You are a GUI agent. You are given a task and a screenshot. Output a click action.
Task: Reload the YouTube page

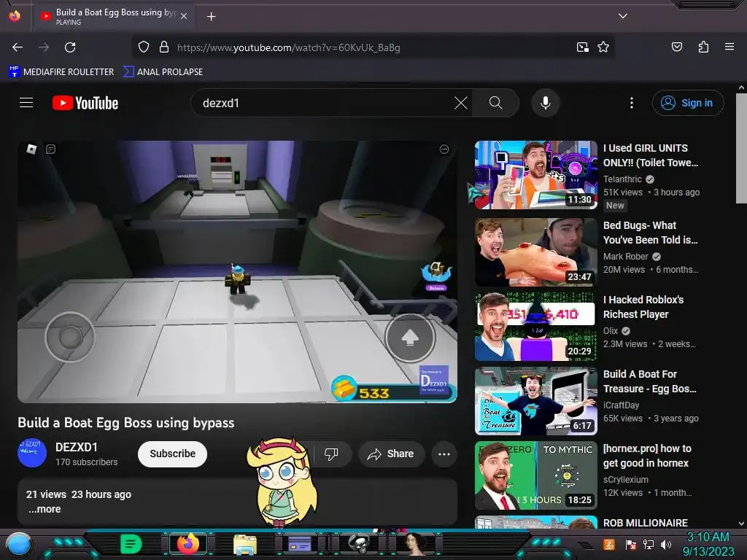tap(70, 47)
